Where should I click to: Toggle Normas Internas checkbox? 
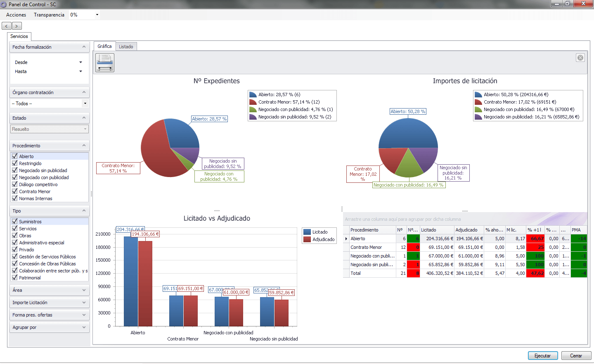click(x=15, y=198)
